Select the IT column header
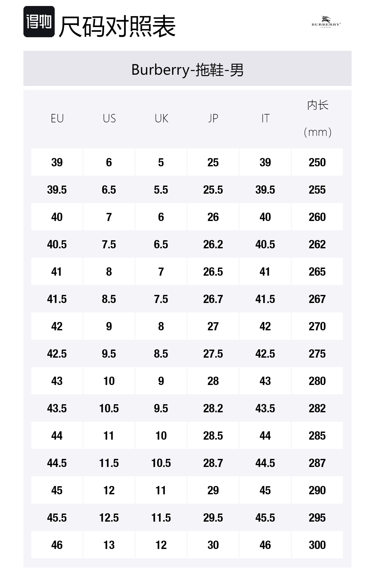The width and height of the screenshot is (375, 588). (x=265, y=118)
